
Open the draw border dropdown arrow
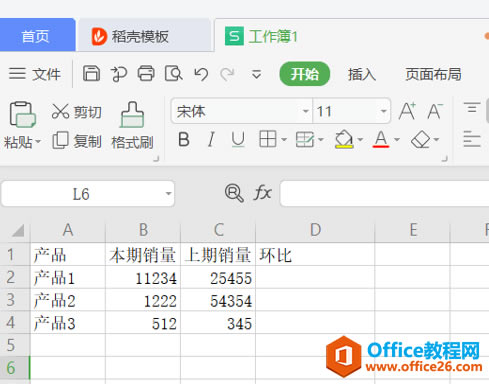pyautogui.click(x=321, y=139)
